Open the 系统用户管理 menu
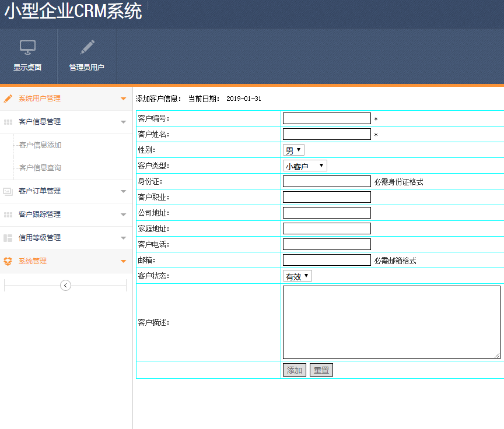Viewport: 504px width, 429px height. click(66, 99)
